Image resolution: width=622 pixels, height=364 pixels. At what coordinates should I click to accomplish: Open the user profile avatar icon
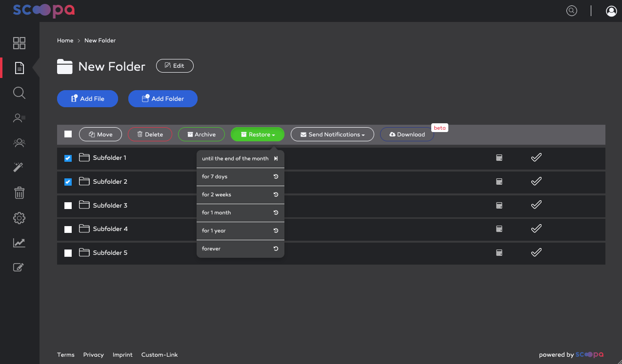611,11
